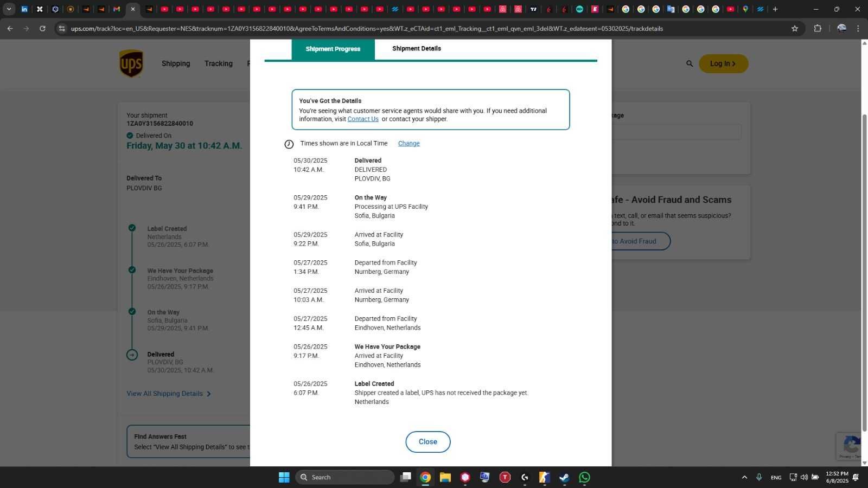The height and width of the screenshot is (488, 868).
Task: Reload the UPS tracking page
Action: (x=42, y=29)
